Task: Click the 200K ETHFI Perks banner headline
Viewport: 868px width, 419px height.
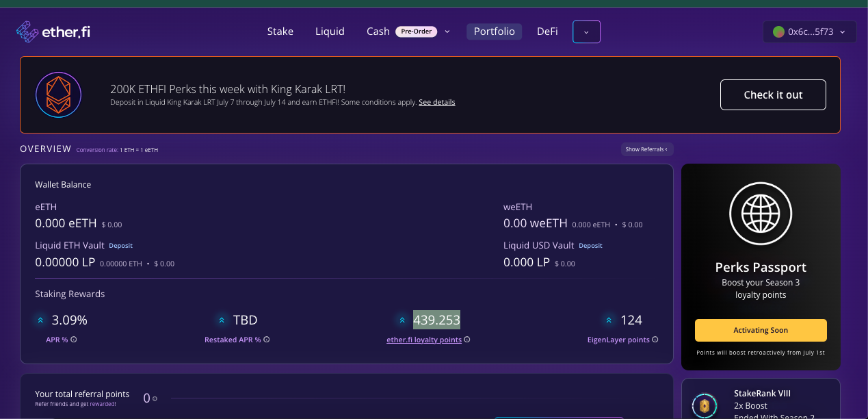Action: 228,89
